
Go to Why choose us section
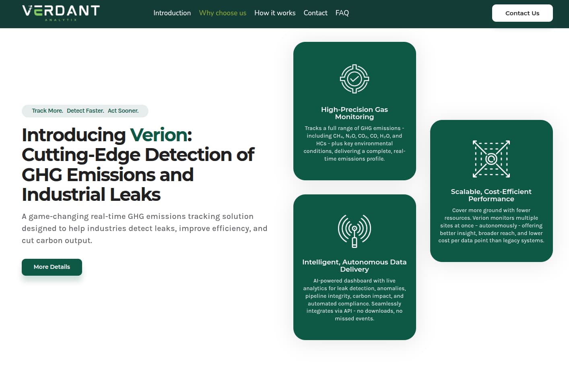coord(223,13)
